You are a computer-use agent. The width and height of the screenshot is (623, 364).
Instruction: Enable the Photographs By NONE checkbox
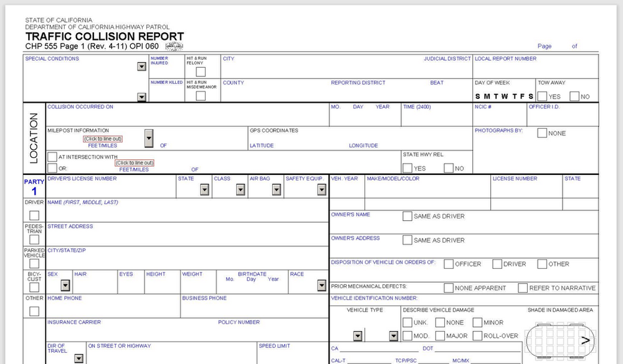(542, 133)
